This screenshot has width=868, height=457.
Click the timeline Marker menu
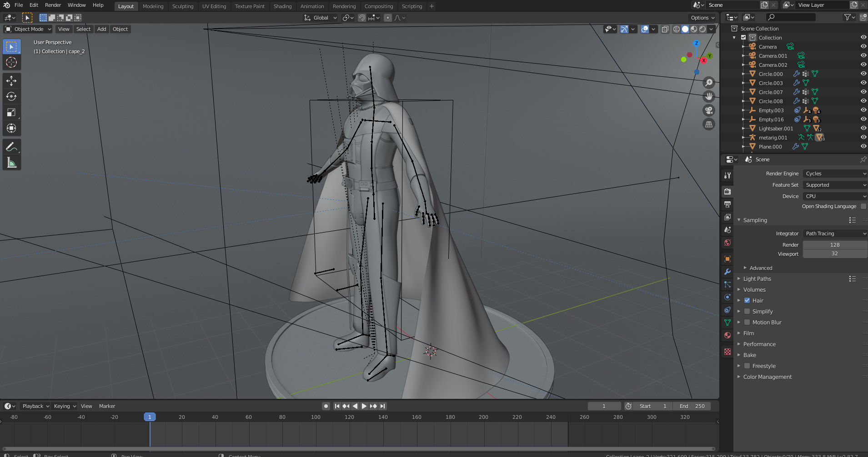(x=107, y=406)
